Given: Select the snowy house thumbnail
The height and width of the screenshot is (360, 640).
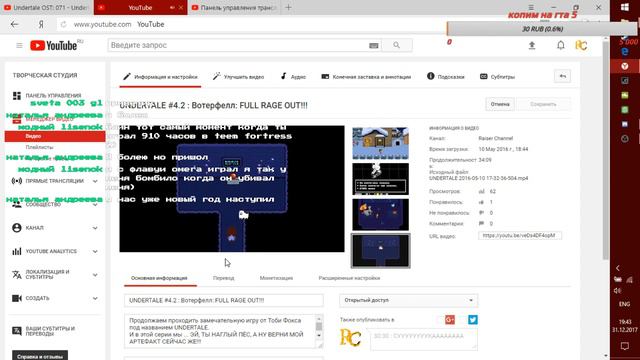Looking at the screenshot, I should [380, 143].
